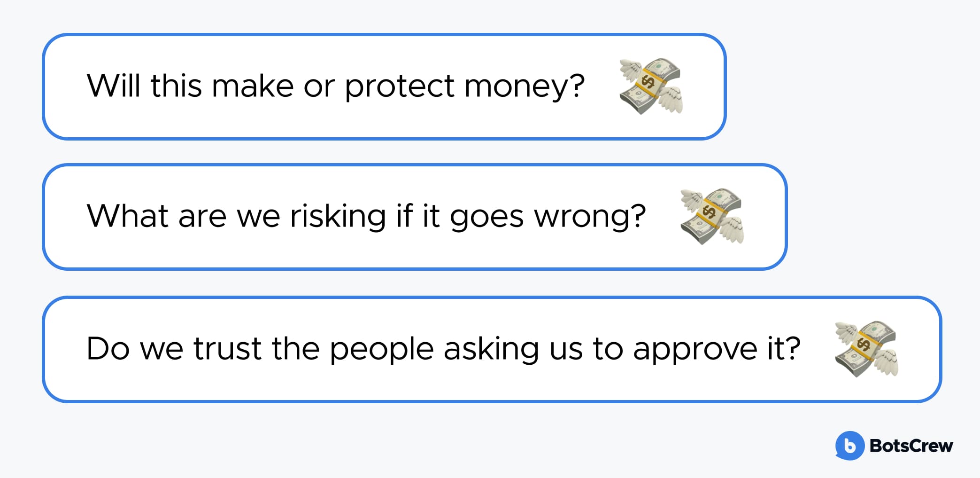Select the money emoji next to 'approve it?'
This screenshot has height=478, width=980.
[x=866, y=348]
